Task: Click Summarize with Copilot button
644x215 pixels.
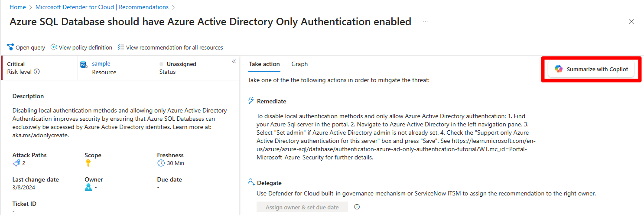Action: pyautogui.click(x=591, y=69)
